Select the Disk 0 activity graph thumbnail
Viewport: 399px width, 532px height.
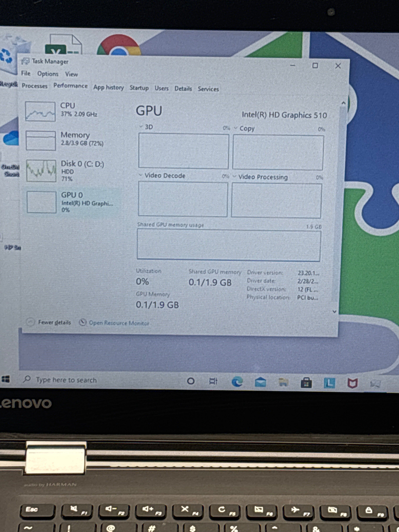tap(41, 170)
